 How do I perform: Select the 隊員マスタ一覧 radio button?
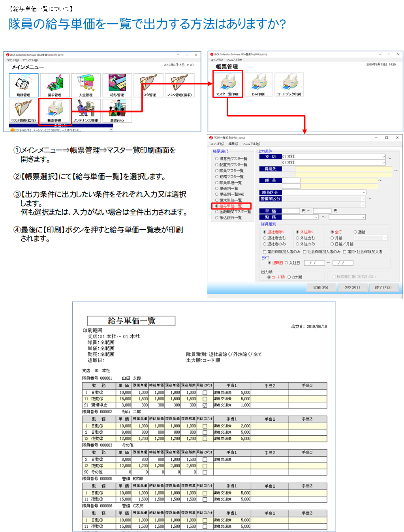217,171
